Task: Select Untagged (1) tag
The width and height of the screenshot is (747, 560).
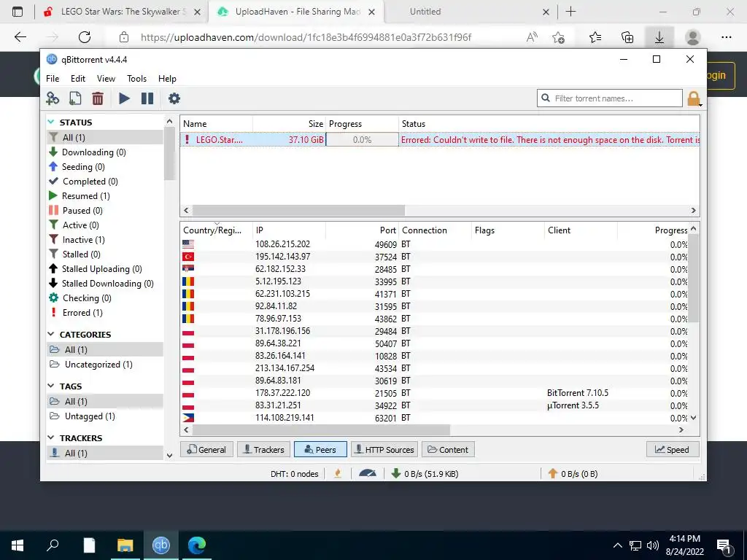Action: tap(105, 416)
